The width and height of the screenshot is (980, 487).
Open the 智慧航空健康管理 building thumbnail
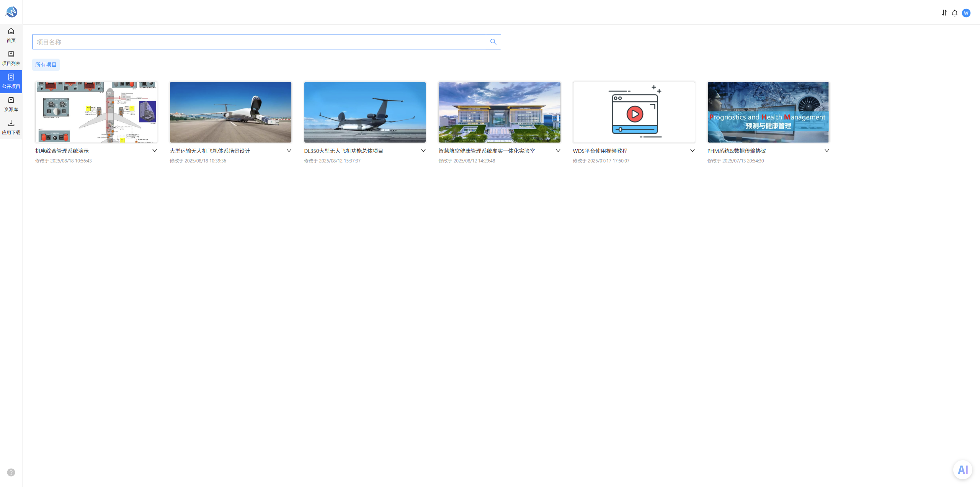pos(500,112)
